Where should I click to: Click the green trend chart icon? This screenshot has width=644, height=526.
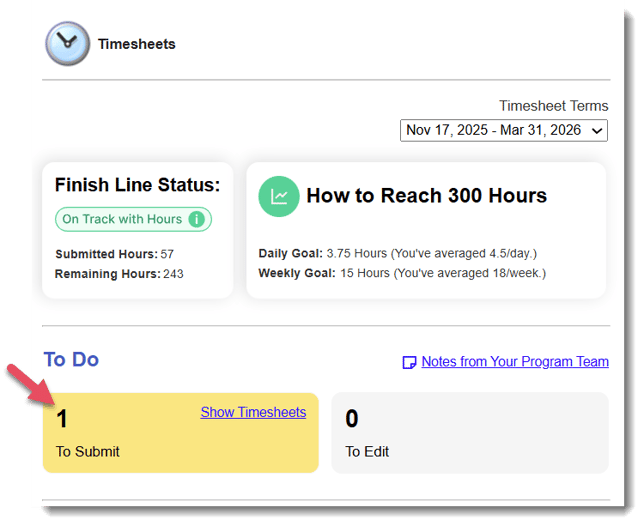279,196
